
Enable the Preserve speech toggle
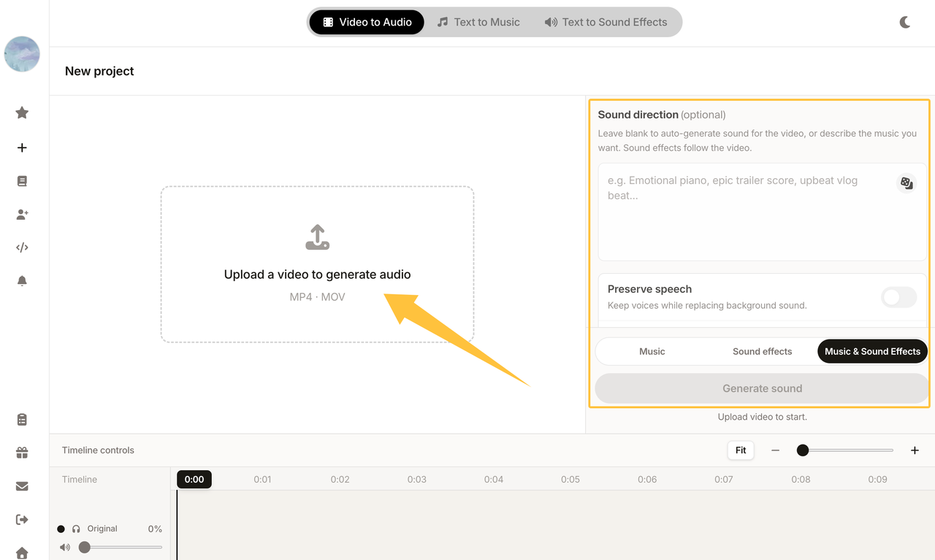click(x=898, y=296)
